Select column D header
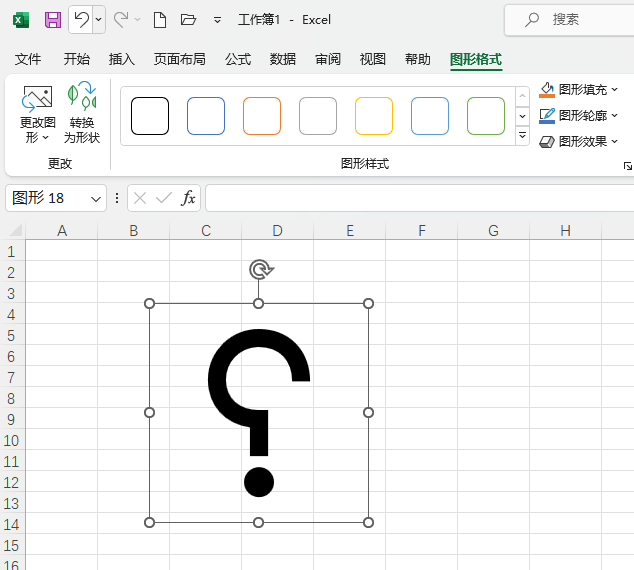Image resolution: width=634 pixels, height=570 pixels. point(277,231)
